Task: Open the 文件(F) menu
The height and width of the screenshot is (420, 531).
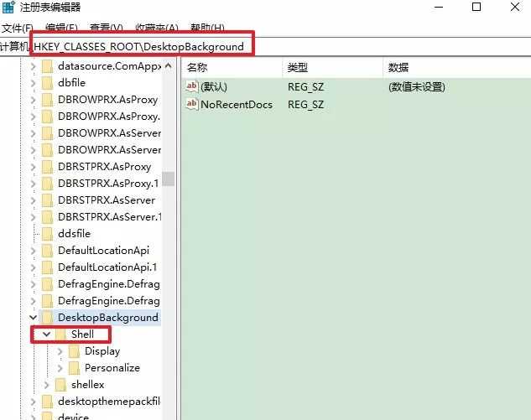Action: tap(18, 28)
